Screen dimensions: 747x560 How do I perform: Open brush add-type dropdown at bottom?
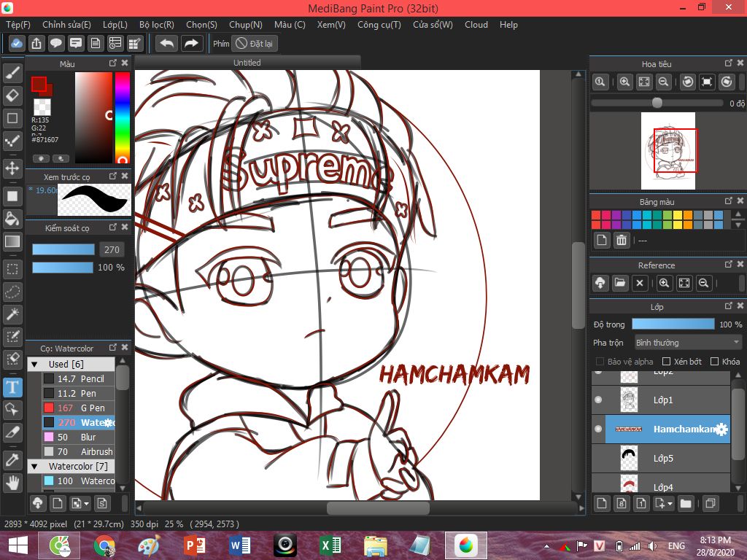click(x=80, y=503)
